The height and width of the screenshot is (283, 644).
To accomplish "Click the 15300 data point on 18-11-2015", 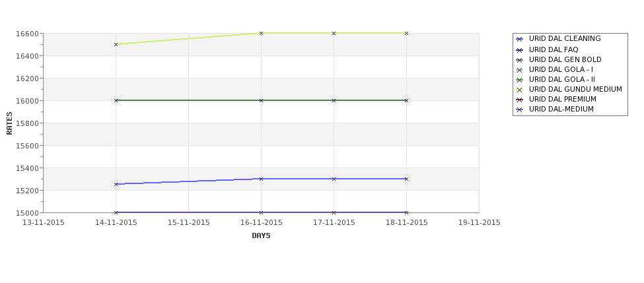I will (407, 179).
